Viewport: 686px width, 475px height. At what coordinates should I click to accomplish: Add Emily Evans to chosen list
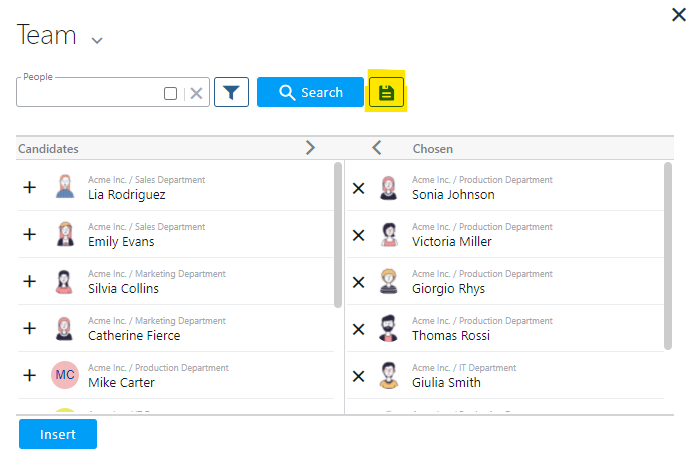(30, 234)
